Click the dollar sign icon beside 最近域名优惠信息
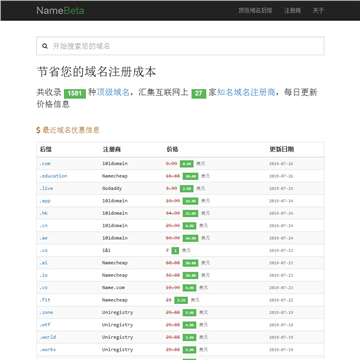360x360 pixels. coord(38,130)
